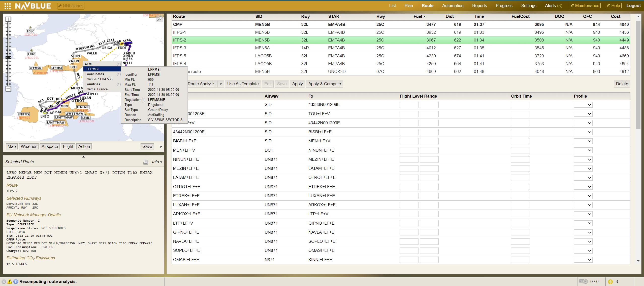The height and width of the screenshot is (286, 644).
Task: Click the Use As Template button
Action: pyautogui.click(x=243, y=84)
